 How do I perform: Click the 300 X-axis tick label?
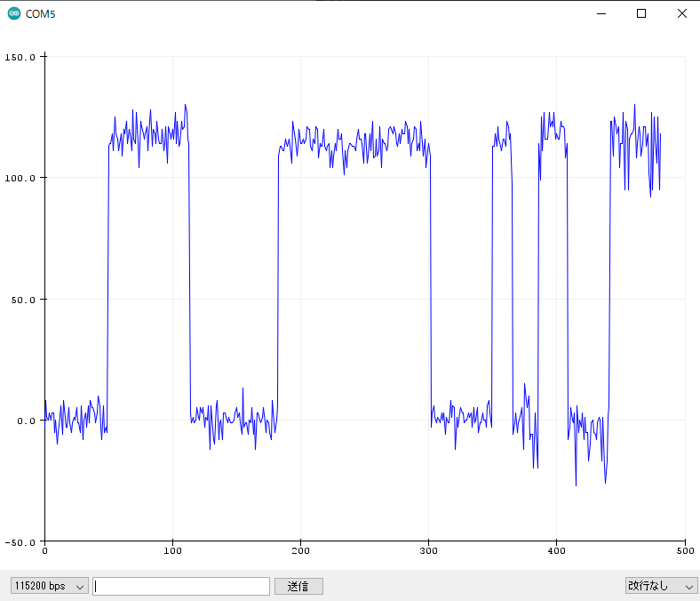coord(428,551)
